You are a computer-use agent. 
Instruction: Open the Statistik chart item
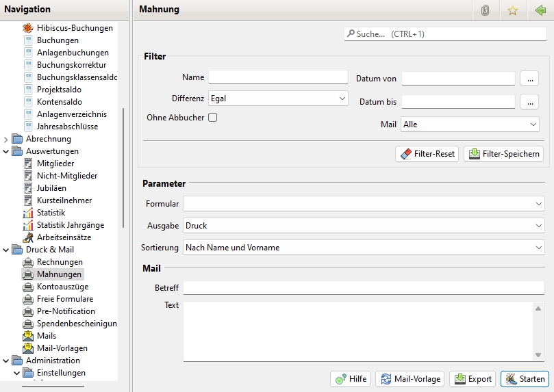coord(51,213)
